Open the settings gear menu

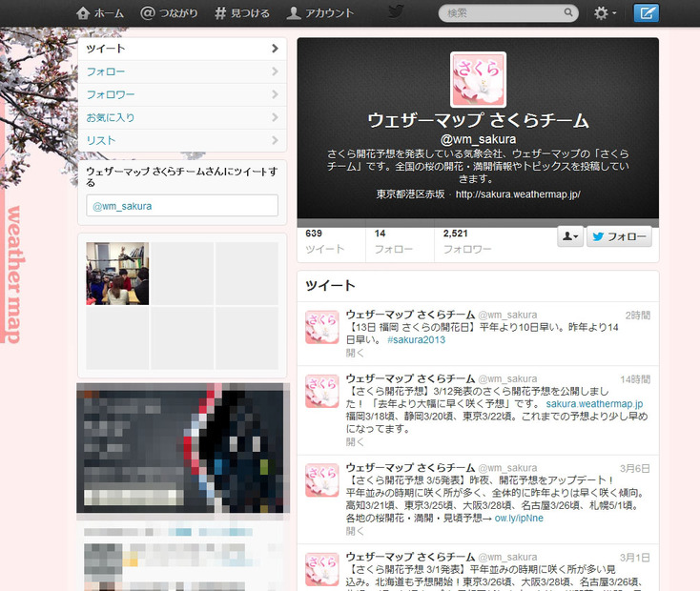click(x=605, y=13)
